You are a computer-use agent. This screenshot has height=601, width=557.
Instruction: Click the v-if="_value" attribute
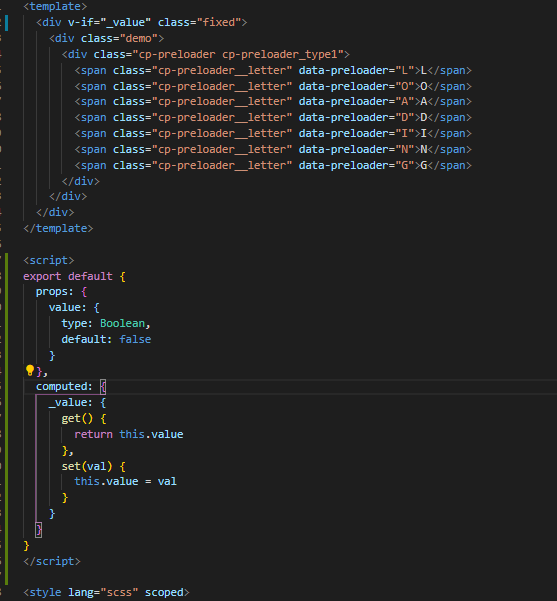coord(107,23)
